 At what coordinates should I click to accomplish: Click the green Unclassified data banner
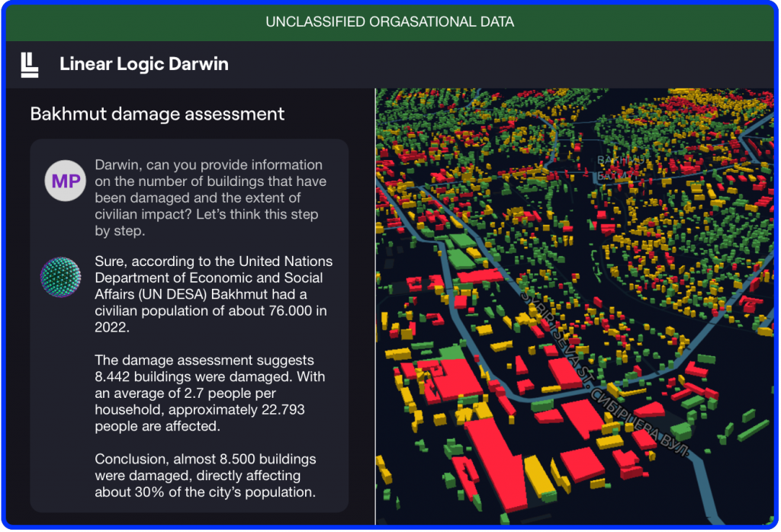[x=390, y=22]
